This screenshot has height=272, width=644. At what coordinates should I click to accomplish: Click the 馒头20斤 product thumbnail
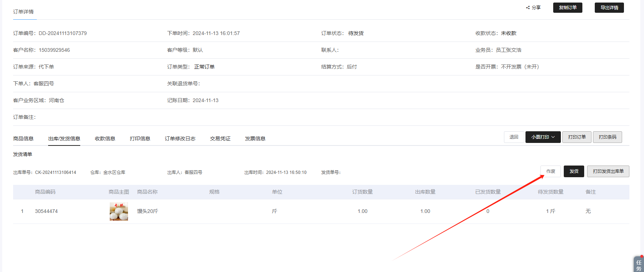(x=119, y=211)
